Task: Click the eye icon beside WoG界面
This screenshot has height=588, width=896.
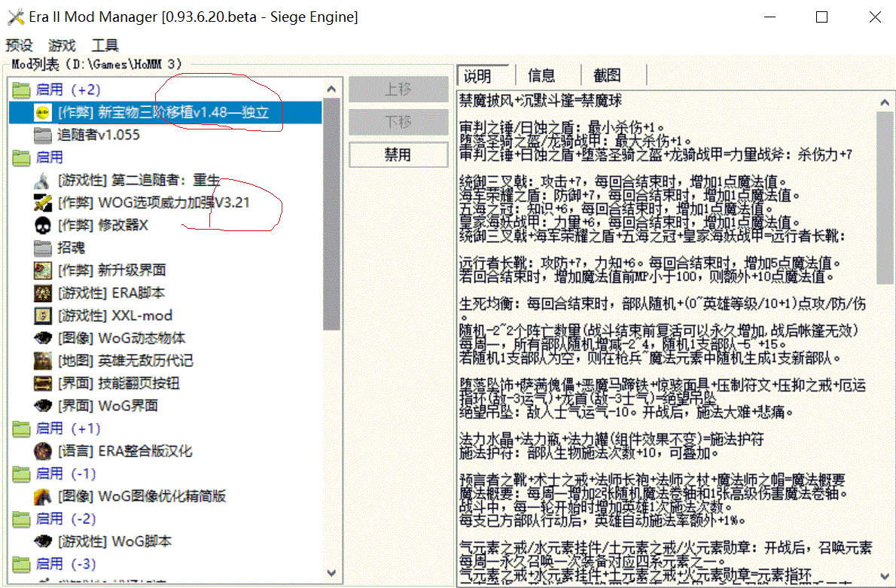Action: (x=43, y=407)
